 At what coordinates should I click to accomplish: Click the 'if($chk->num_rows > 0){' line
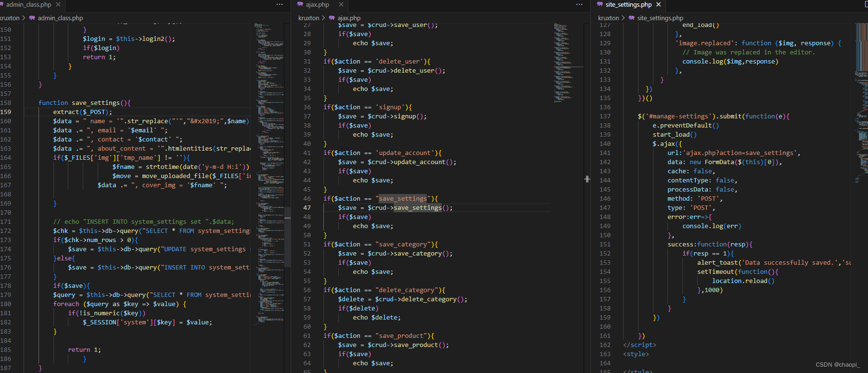95,240
